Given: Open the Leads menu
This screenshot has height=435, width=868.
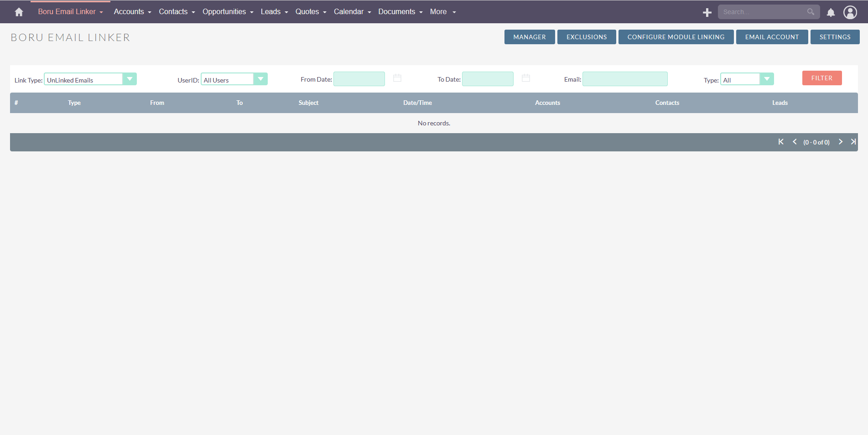Looking at the screenshot, I should coord(270,11).
